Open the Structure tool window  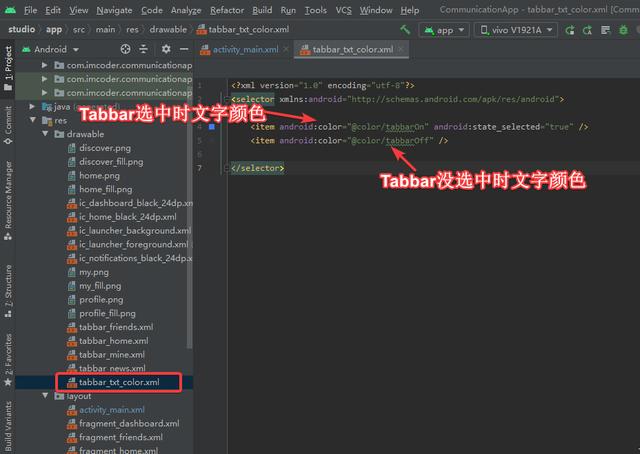(8, 291)
